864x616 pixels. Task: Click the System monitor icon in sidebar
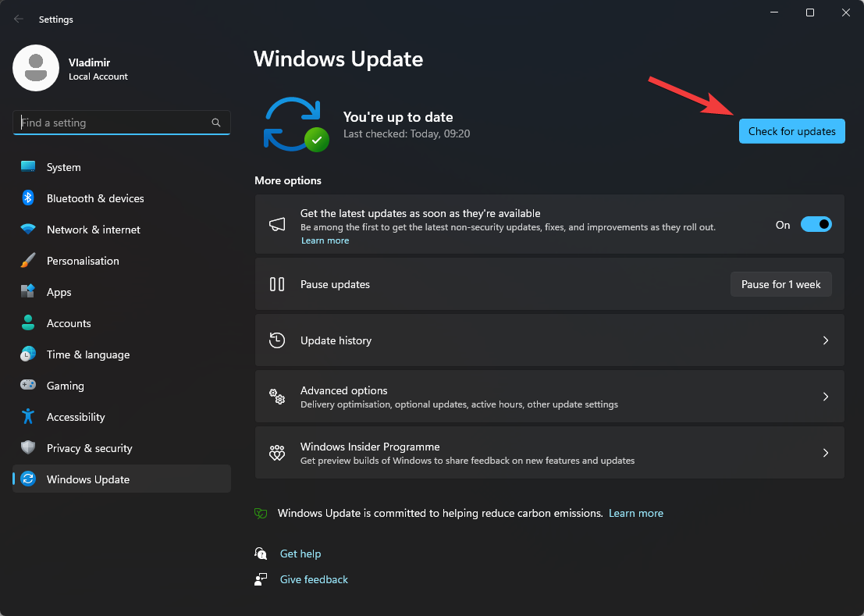pyautogui.click(x=28, y=167)
